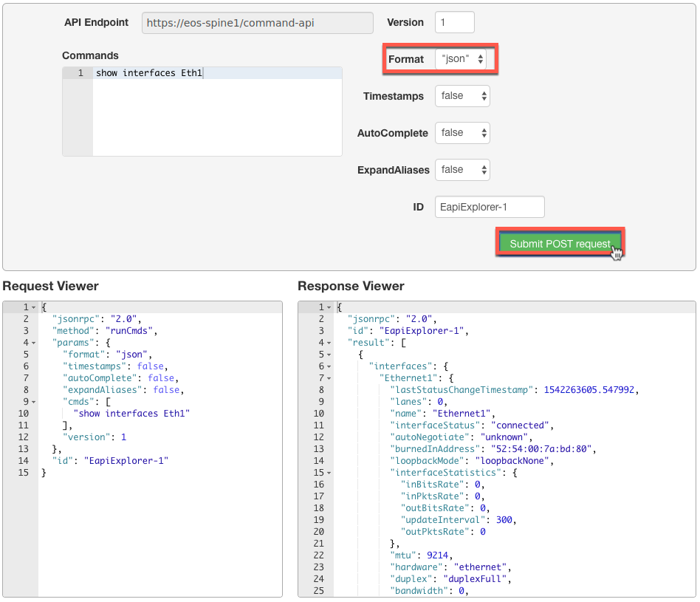Open the ExpandAliases dropdown
Viewport: 700px width, 602px height.
[x=462, y=170]
